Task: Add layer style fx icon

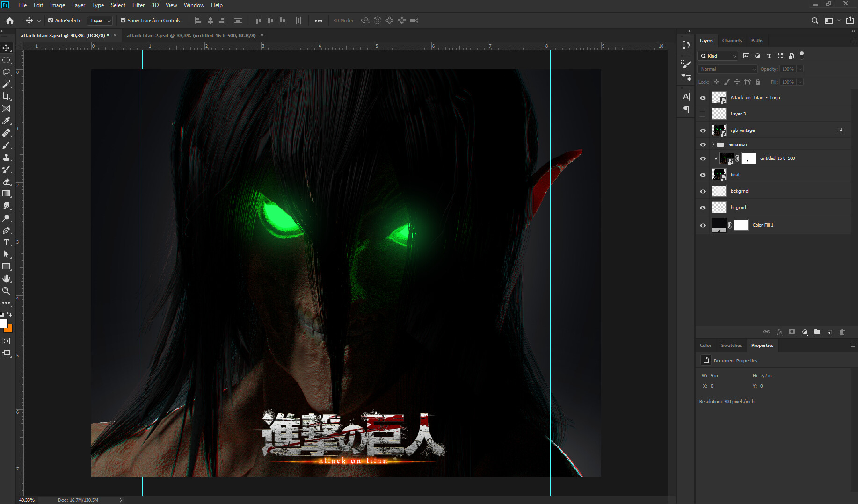Action: click(x=779, y=332)
